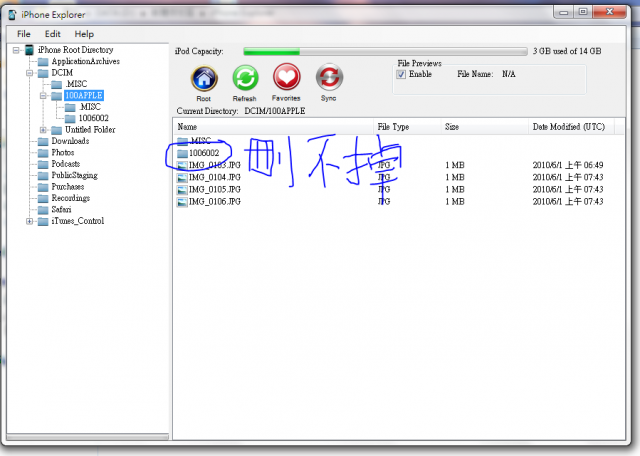Click the 1 MB size of IMG_0106.JPG
The height and width of the screenshot is (456, 640).
pyautogui.click(x=455, y=202)
